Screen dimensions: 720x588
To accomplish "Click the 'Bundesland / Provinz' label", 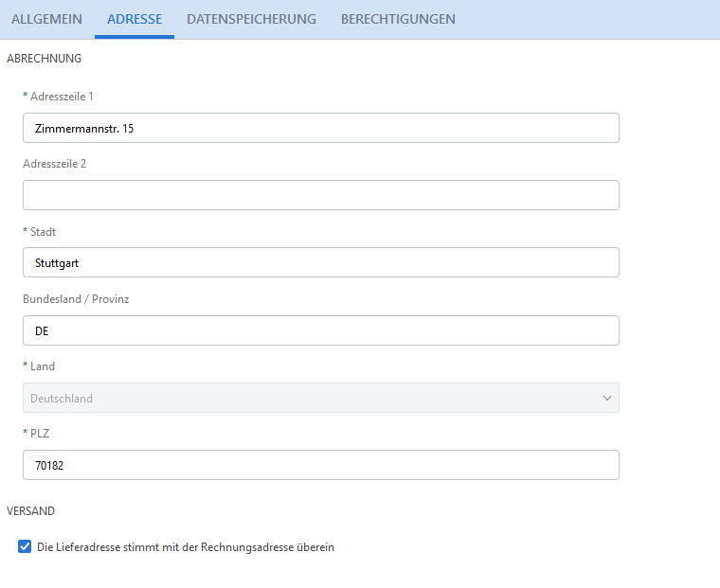I will point(76,298).
